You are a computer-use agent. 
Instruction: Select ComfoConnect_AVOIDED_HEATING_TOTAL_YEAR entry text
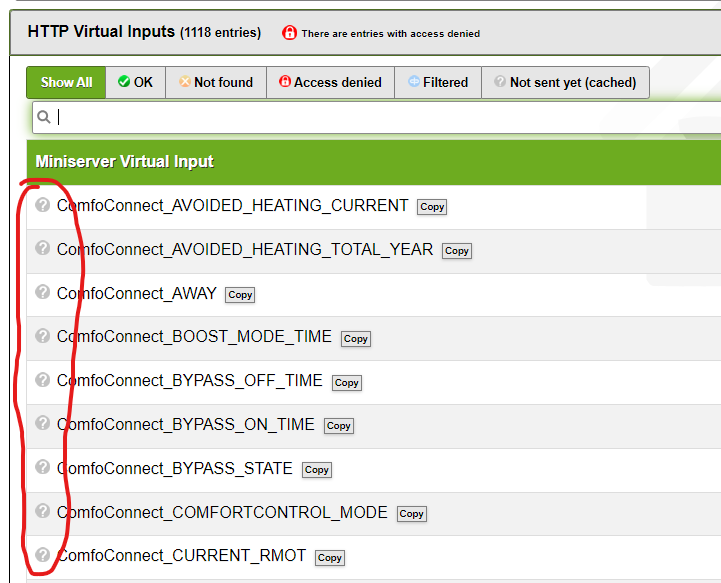[245, 249]
